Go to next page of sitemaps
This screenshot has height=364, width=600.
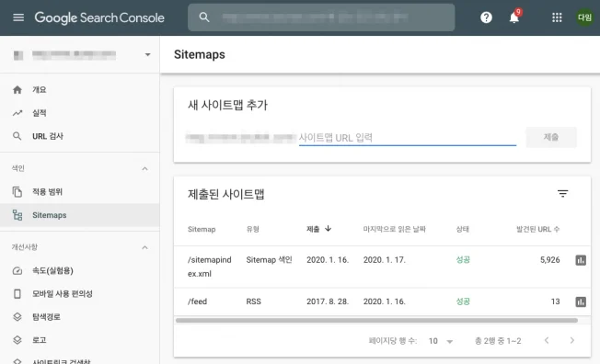pos(572,340)
